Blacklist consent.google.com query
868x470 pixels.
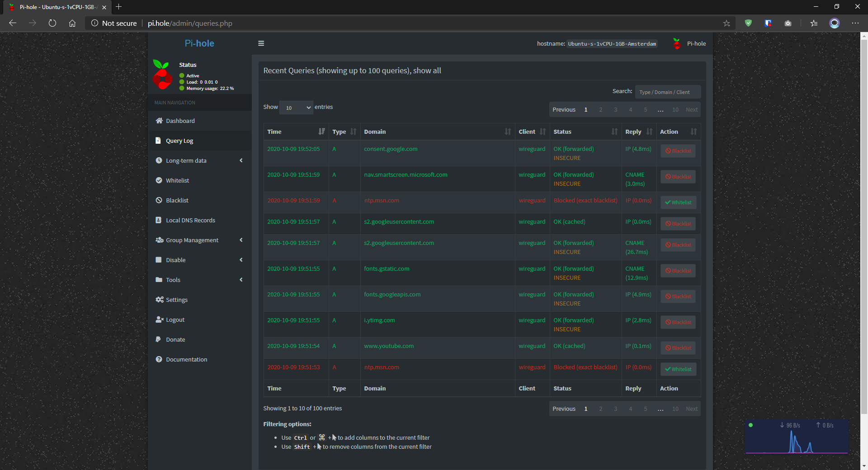coord(678,151)
